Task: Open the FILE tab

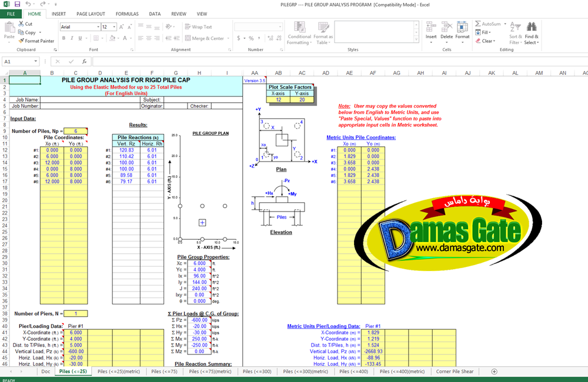Action: [11, 14]
